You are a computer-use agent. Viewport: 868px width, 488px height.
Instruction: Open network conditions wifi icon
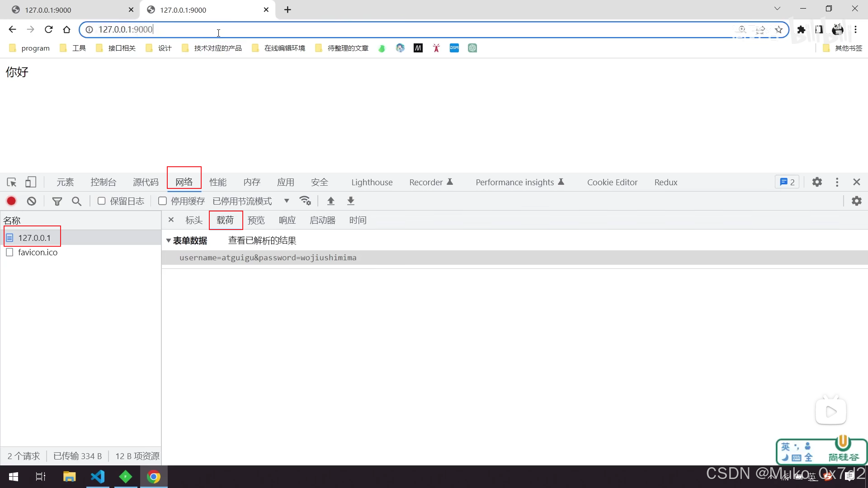click(305, 201)
